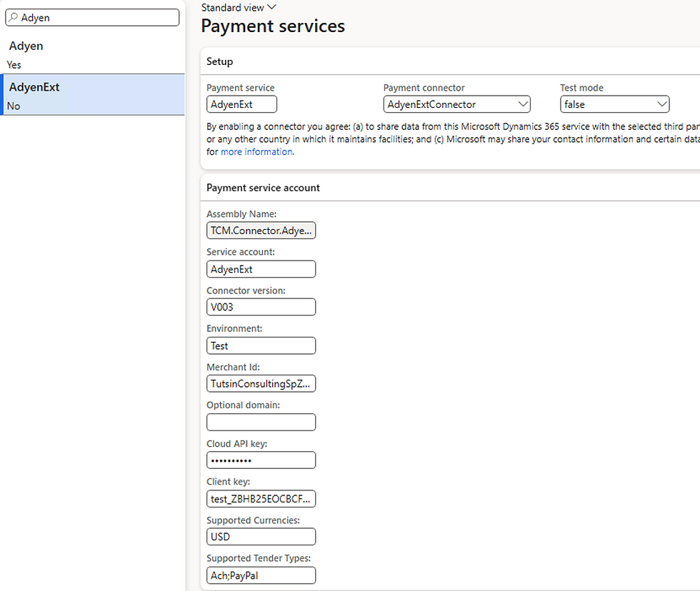This screenshot has height=591, width=700.
Task: Click the Merchant Id label
Action: coord(233,367)
